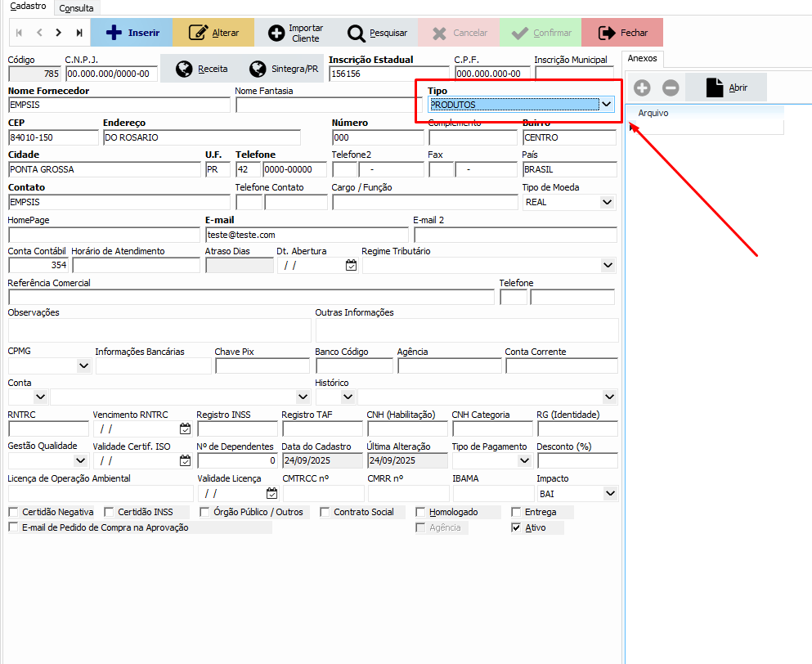Click the E-mail input field

coord(307,235)
